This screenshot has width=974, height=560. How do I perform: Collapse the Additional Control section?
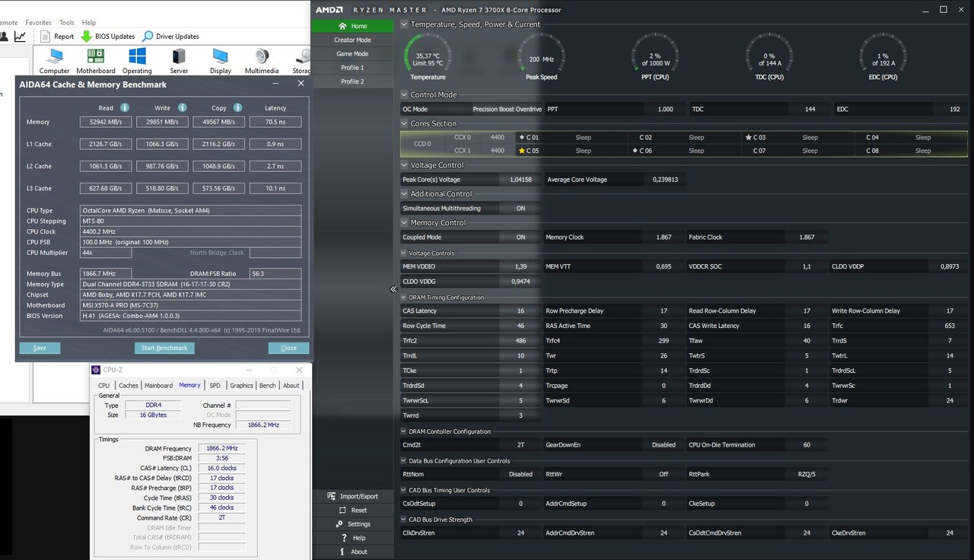pos(404,194)
